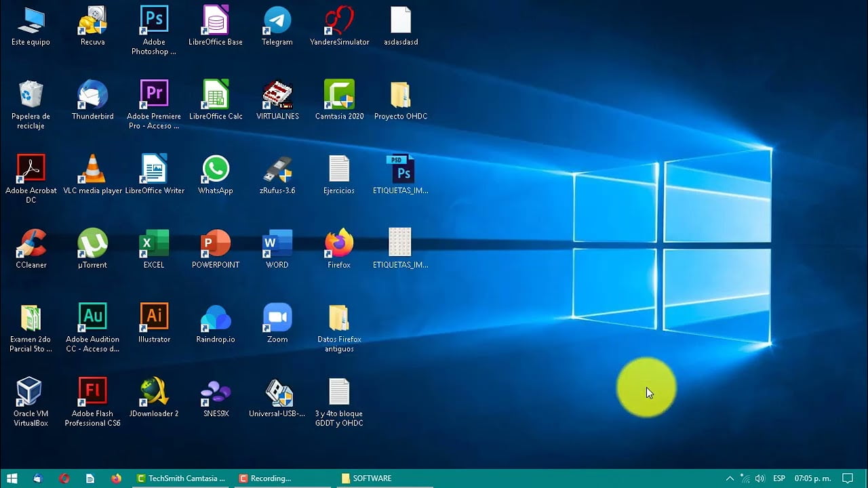
Task: Select the LibreOffice Base icon
Action: [x=216, y=26]
